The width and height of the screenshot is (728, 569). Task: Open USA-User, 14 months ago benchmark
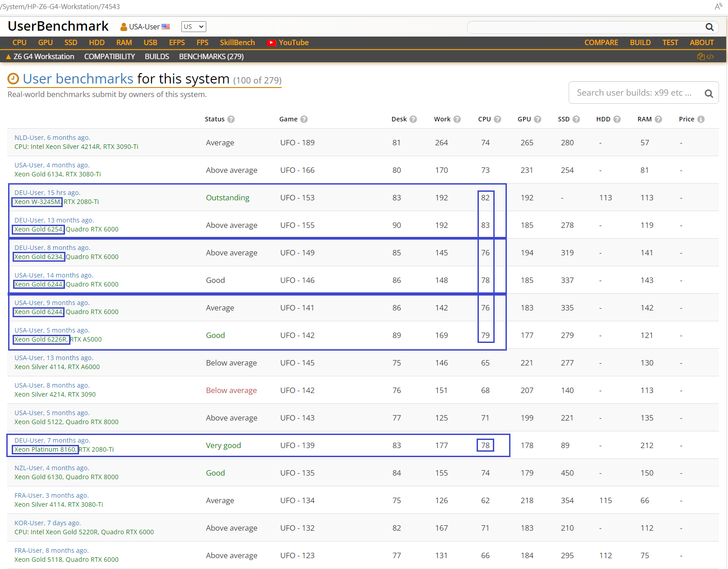[x=54, y=275]
